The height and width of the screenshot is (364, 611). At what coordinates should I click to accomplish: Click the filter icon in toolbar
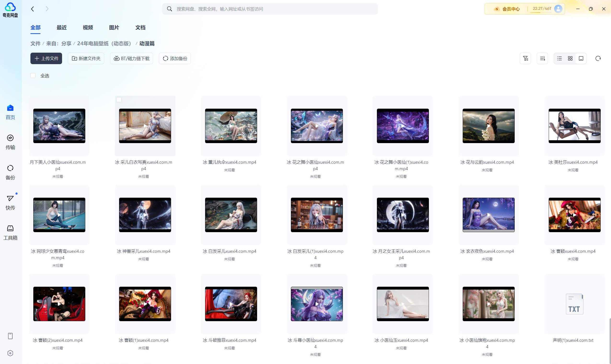point(525,58)
